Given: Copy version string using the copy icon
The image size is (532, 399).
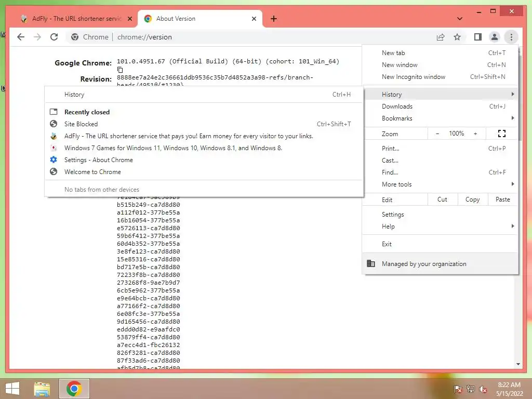Looking at the screenshot, I should [120, 70].
